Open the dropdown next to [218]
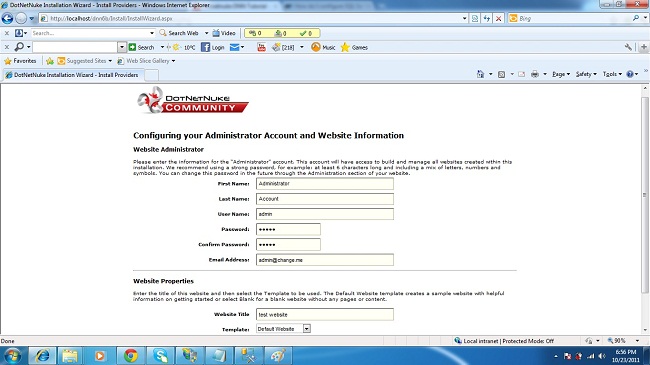Viewport: 650px width, 365px height. coord(302,47)
